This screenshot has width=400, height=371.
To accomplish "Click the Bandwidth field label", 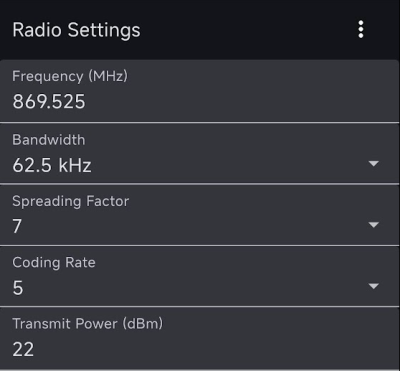I will (49, 140).
